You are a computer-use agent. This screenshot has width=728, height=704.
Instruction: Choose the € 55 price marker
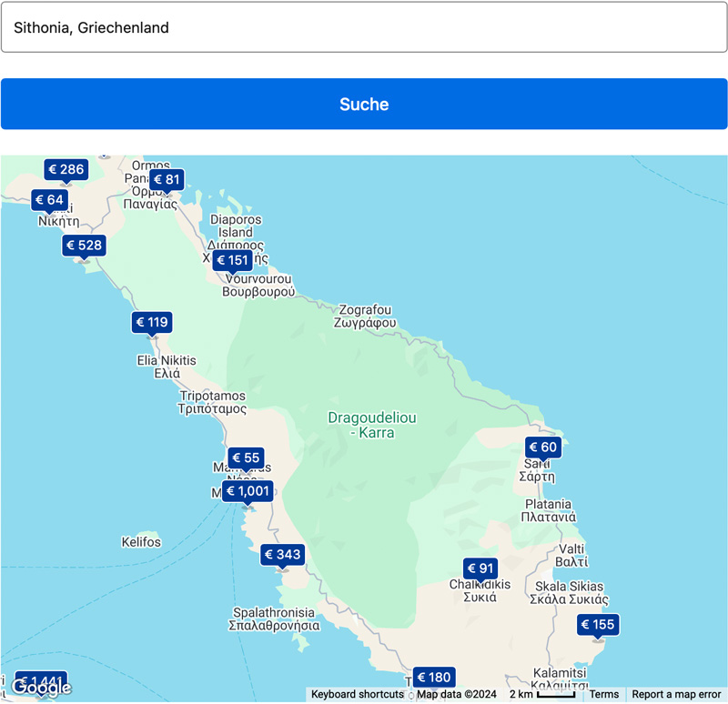[246, 458]
